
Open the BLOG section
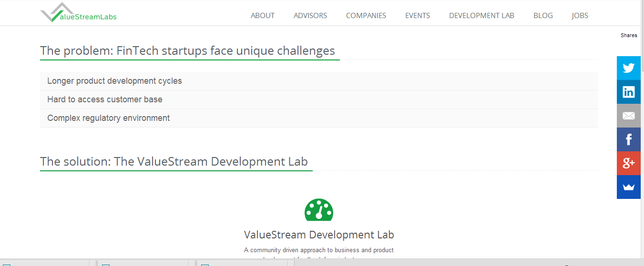click(543, 16)
